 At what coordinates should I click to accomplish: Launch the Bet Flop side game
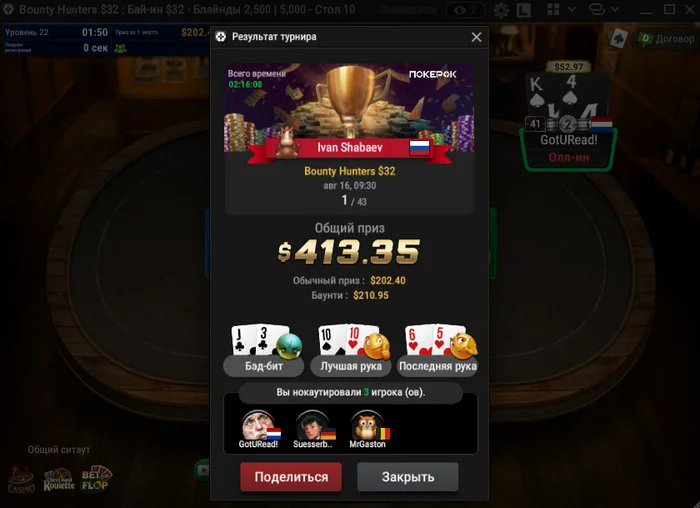(x=96, y=479)
